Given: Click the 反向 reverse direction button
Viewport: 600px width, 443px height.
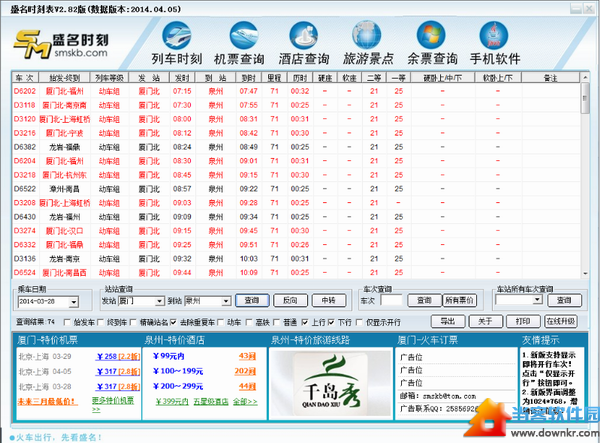Looking at the screenshot, I should pyautogui.click(x=290, y=300).
